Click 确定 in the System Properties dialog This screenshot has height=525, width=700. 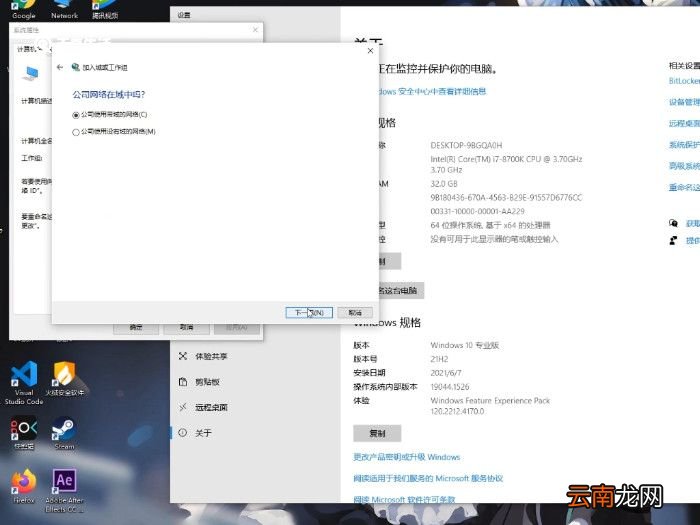[136, 328]
